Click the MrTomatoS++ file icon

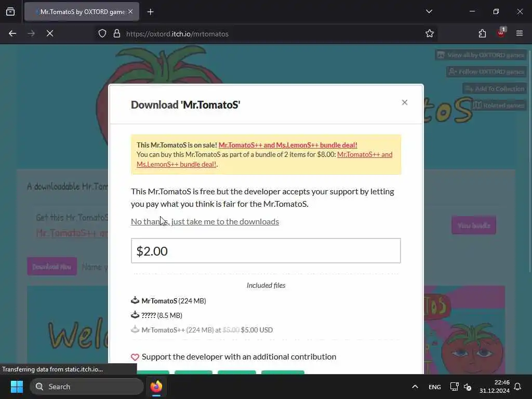(135, 329)
